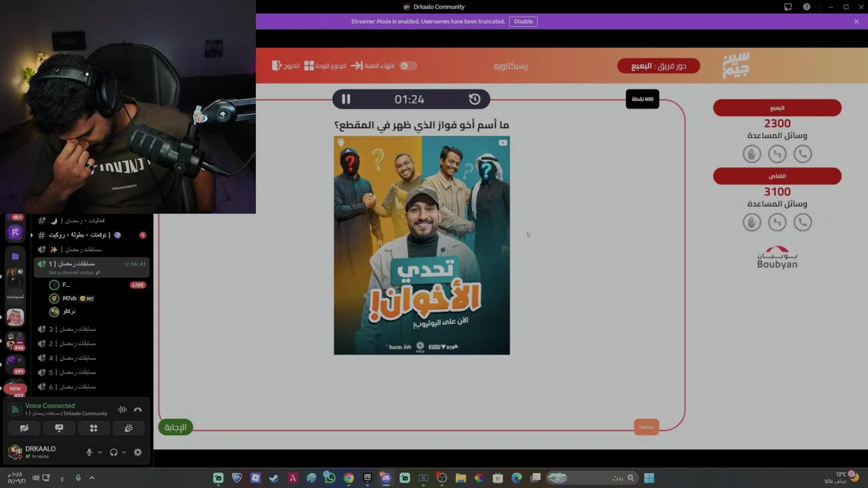The width and height of the screenshot is (868, 488).
Task: Click the LIVE badge on streaming user
Action: [138, 285]
